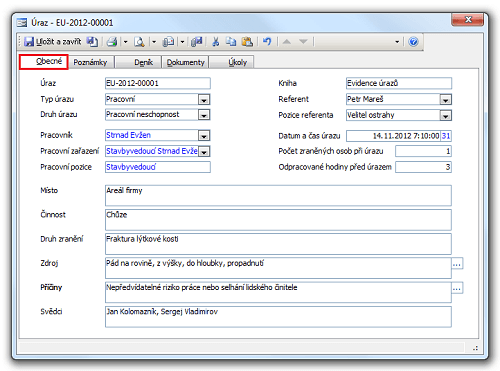Close the Úraz window
Viewport: 500px width, 371px height.
coord(467,19)
